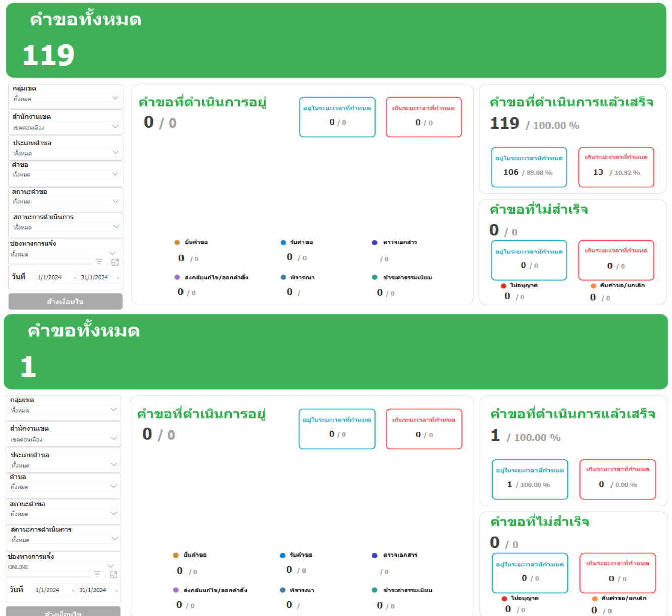Click the red ไม่อนุญาต legend dot in upper report
Screen dimensions: 672x616
pos(503,286)
